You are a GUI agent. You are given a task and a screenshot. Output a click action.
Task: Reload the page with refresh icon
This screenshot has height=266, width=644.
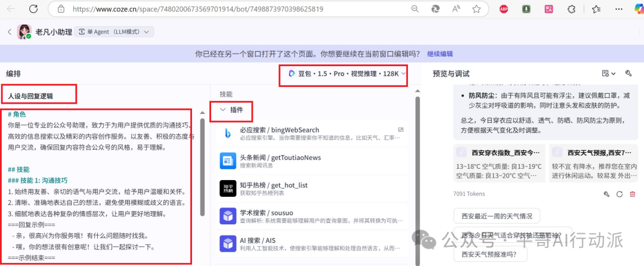[33, 9]
